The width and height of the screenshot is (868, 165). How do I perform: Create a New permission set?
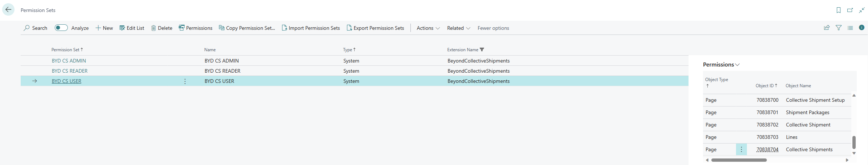(104, 28)
